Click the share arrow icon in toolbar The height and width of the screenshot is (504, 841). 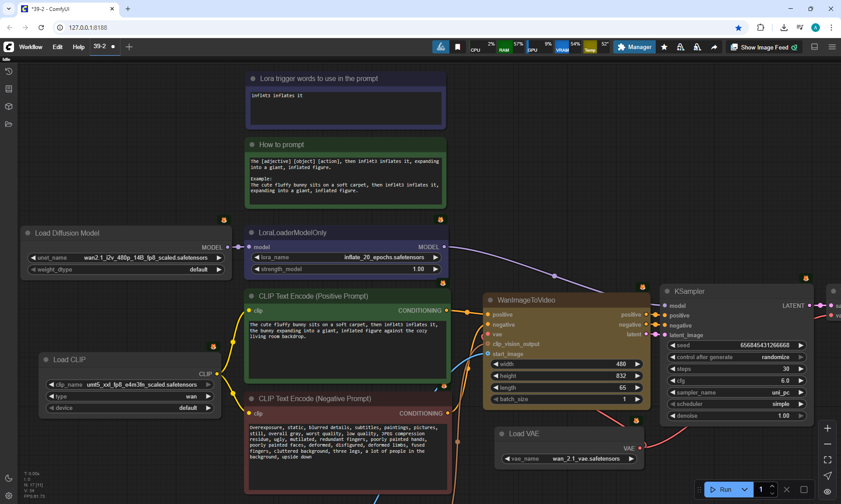click(x=714, y=47)
